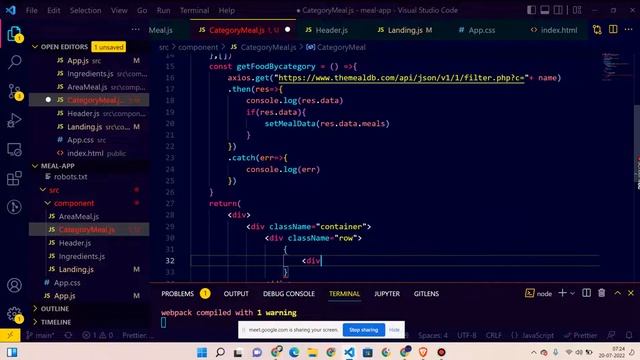
Task: Kill terminal with trash icon
Action: click(601, 293)
